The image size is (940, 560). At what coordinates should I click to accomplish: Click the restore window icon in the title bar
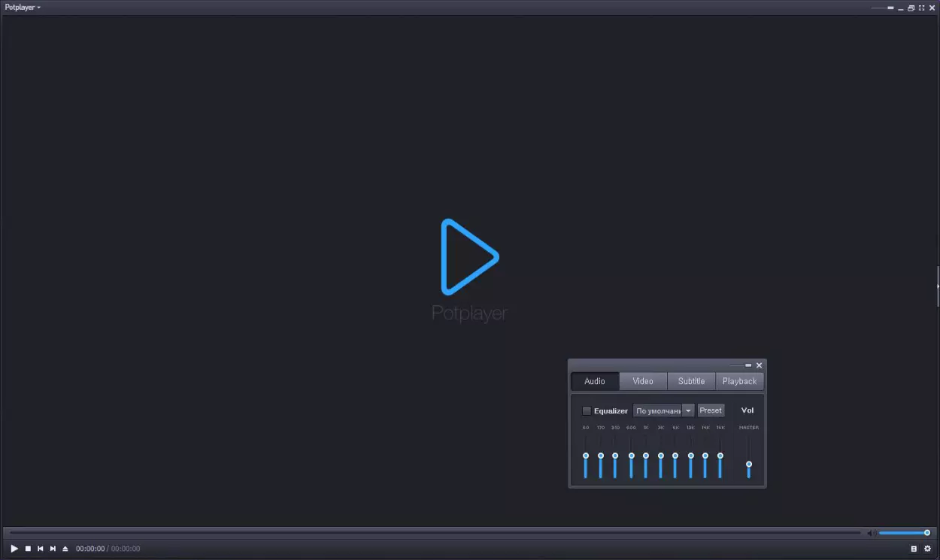(911, 8)
